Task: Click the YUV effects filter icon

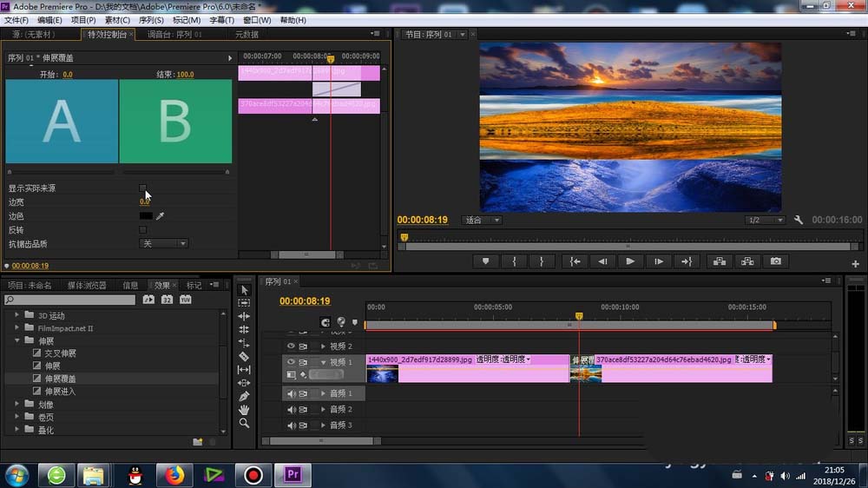Action: 186,300
